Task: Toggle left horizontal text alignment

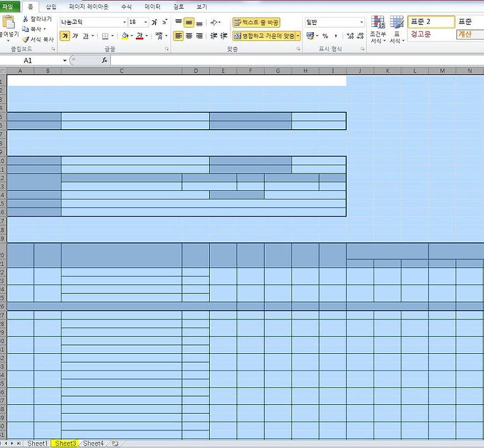Action: click(x=178, y=36)
